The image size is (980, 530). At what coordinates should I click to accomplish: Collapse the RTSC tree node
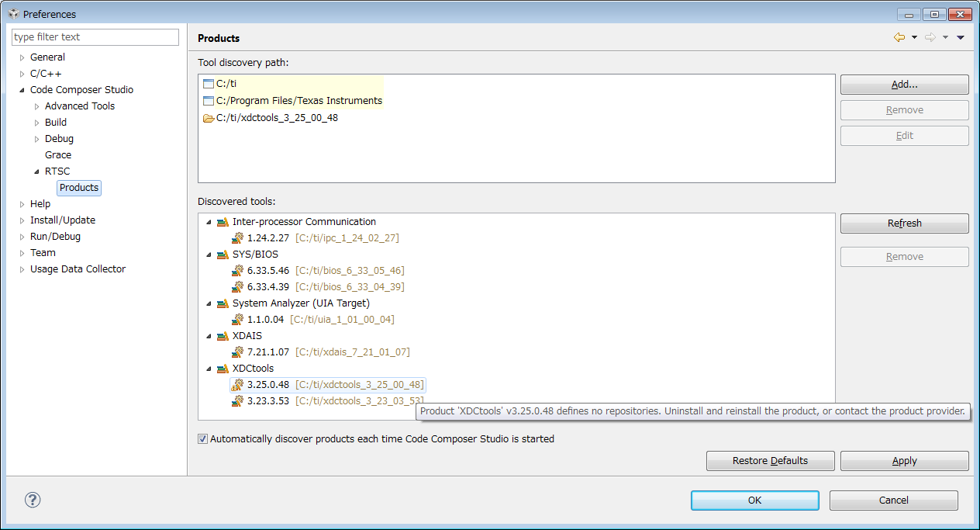pos(37,171)
